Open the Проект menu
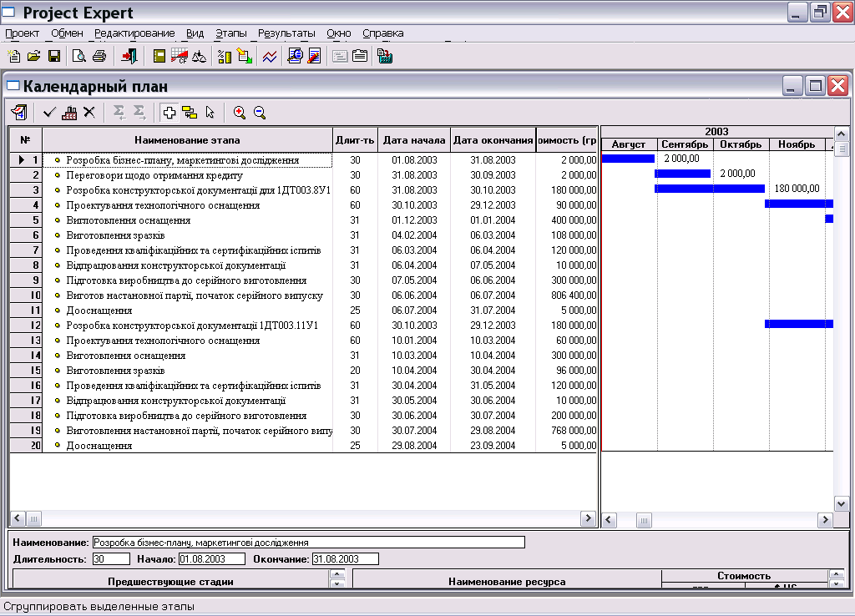855x616 pixels. pos(23,33)
